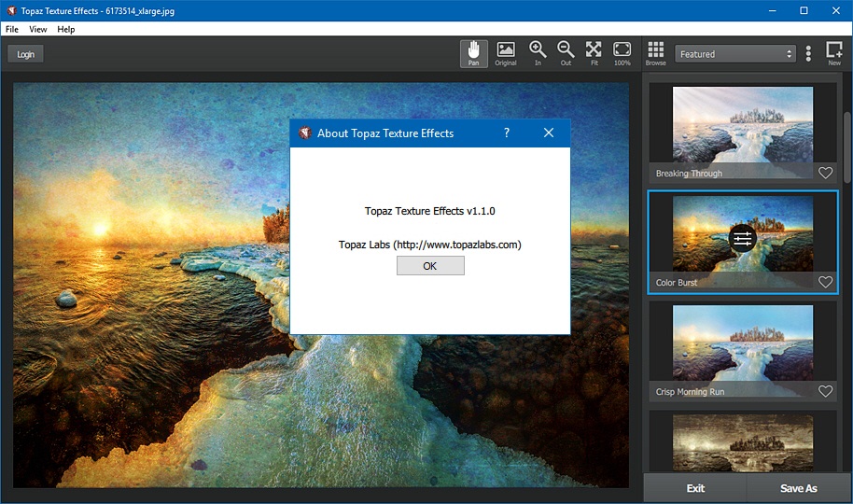Click the Exit button

click(x=695, y=488)
